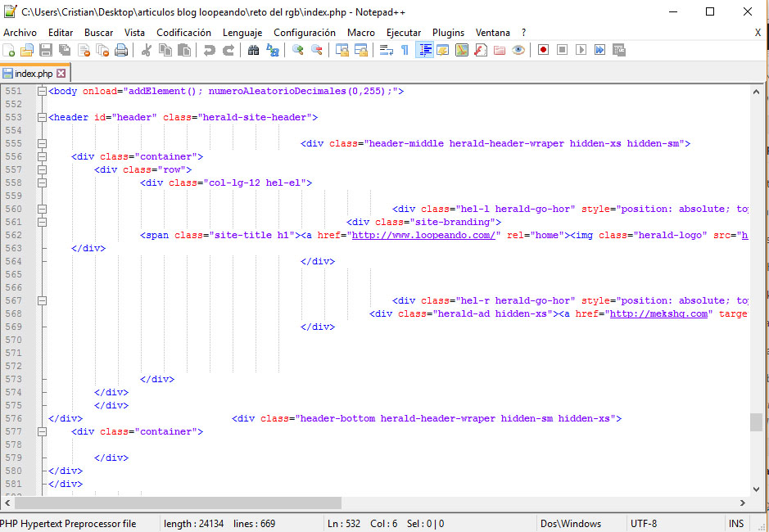Open the Function List panel icon

[481, 50]
